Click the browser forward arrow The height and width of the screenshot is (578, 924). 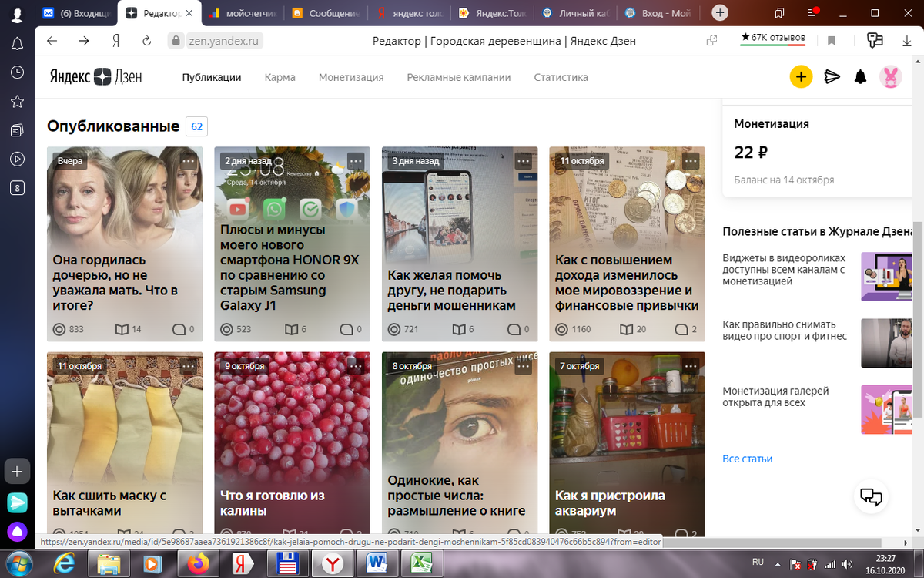[x=84, y=41]
